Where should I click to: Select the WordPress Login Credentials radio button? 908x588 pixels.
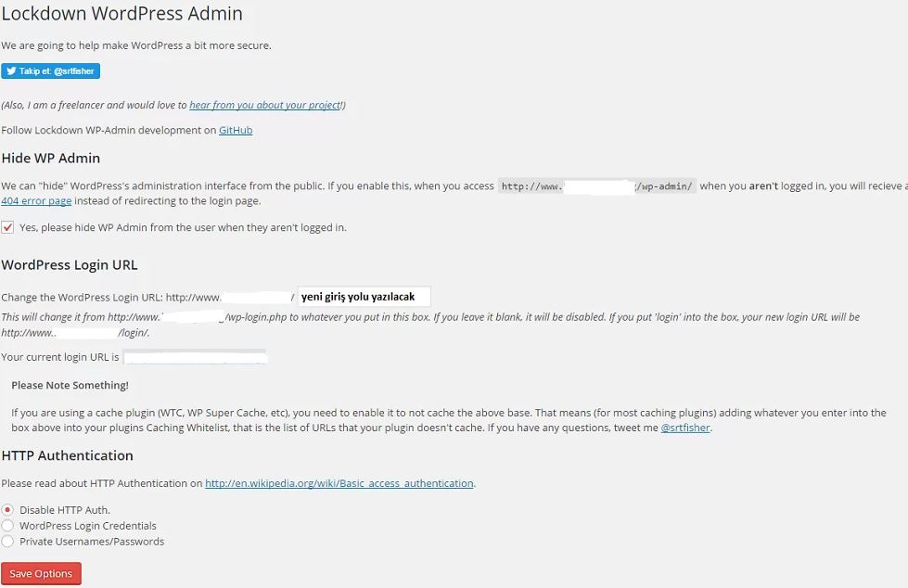7,526
